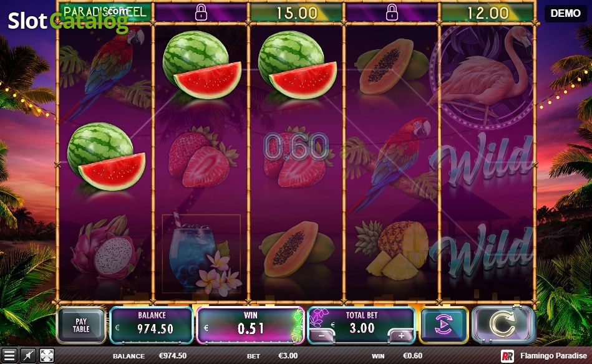Click the blue cocktail symbol
Screen dimensions: 592x364
pos(201,254)
